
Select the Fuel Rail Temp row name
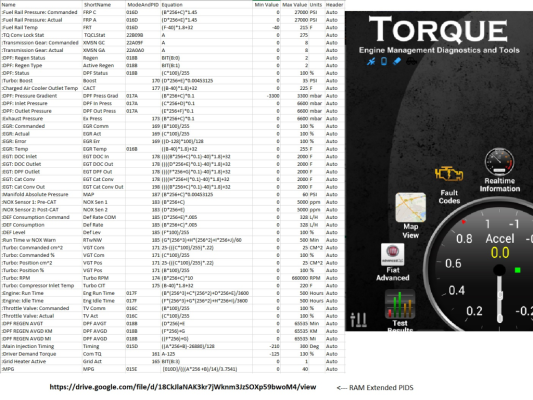pos(20,28)
